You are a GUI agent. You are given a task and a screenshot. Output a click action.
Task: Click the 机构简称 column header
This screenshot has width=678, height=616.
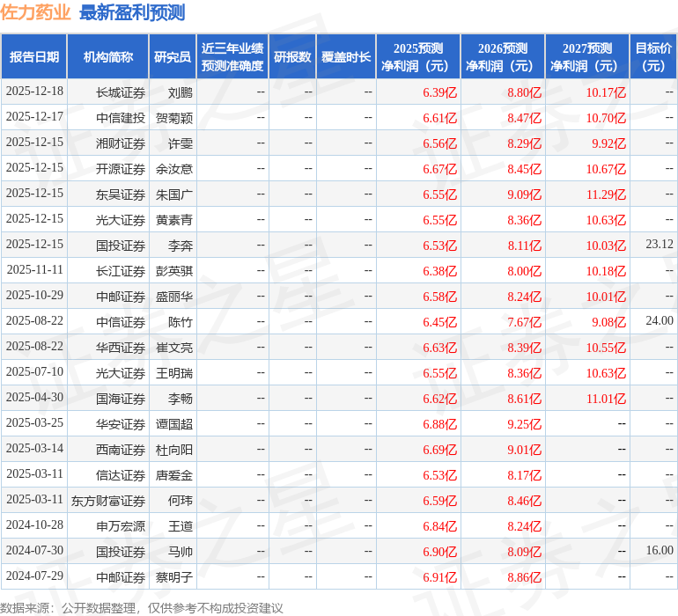pos(107,57)
